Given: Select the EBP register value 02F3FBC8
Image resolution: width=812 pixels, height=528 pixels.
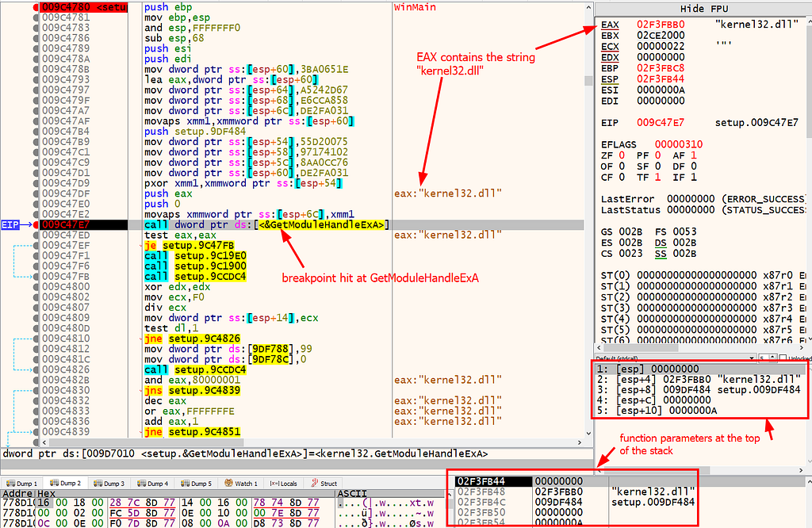Looking at the screenshot, I should click(x=661, y=68).
